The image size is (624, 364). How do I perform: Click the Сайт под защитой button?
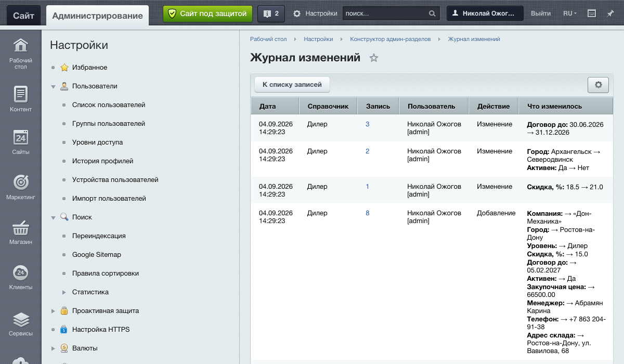[x=208, y=14]
